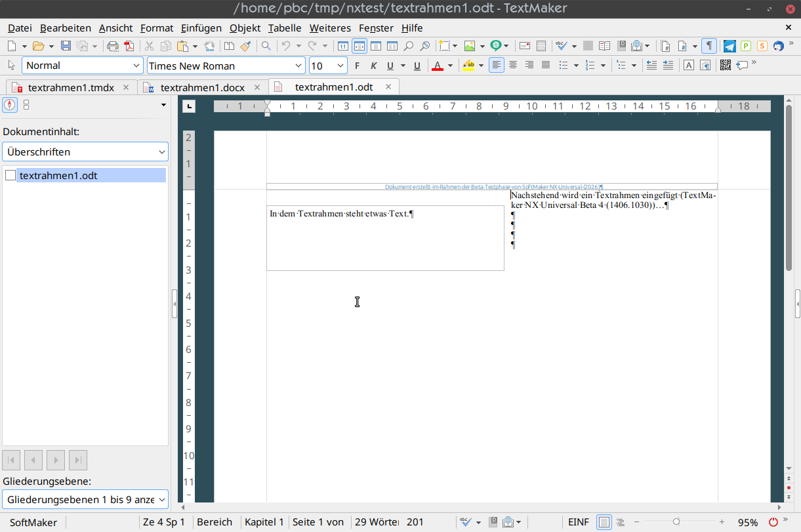Open a file with the folder icon
Image resolution: width=801 pixels, height=532 pixels.
(x=38, y=46)
